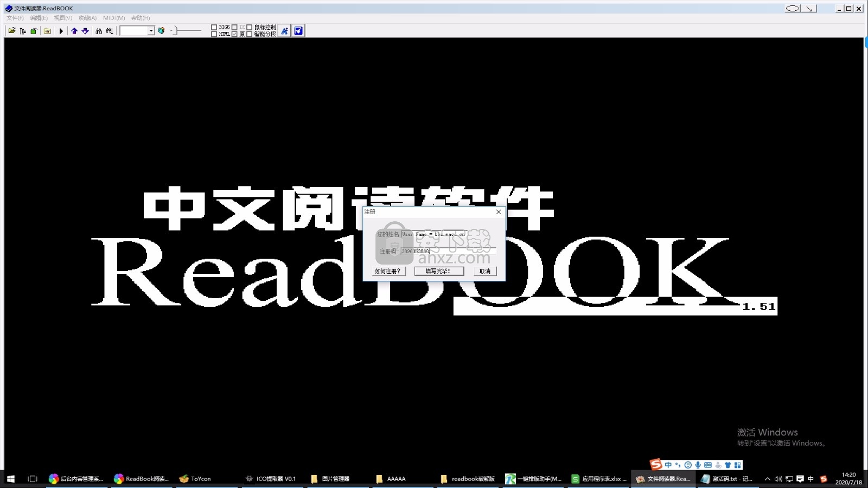Toggle Sogou punctuation mode icon
Viewport: 868px width, 488px height.
pos(678,465)
